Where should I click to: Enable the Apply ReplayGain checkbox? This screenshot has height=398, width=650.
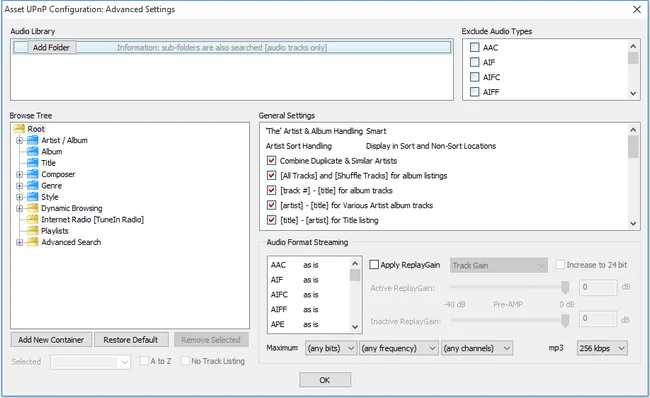[374, 265]
